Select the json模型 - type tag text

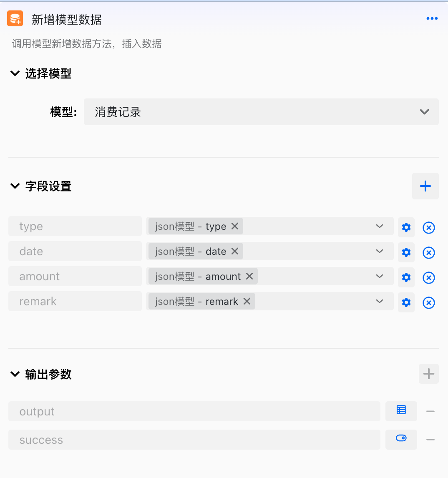click(191, 226)
